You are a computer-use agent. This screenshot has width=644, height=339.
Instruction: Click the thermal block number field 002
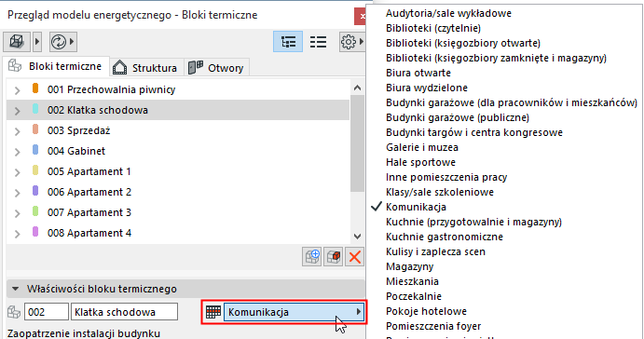[47, 312]
